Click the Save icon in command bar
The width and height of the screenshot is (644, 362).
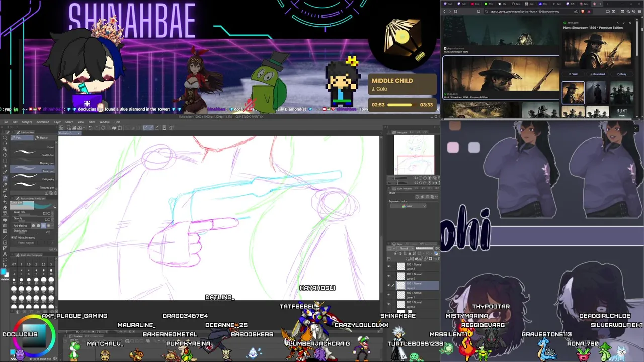[x=79, y=128]
